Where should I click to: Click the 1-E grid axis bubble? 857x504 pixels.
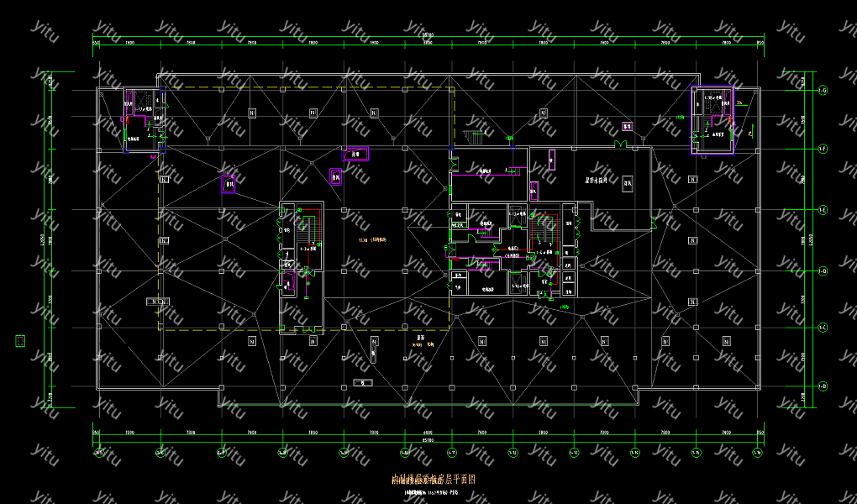823,210
